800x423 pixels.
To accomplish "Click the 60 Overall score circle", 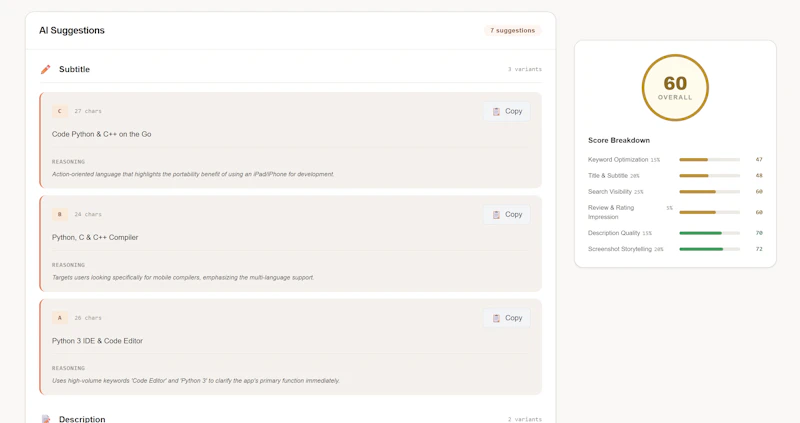I will coord(675,88).
